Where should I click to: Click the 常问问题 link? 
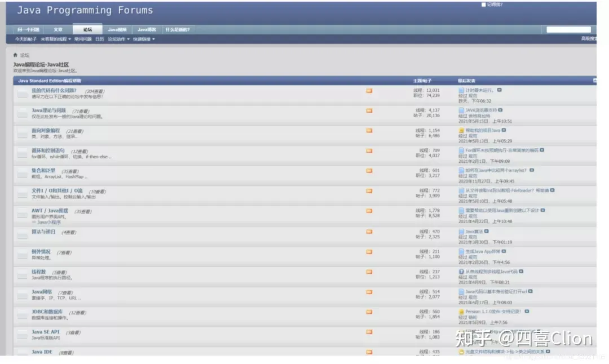click(83, 39)
